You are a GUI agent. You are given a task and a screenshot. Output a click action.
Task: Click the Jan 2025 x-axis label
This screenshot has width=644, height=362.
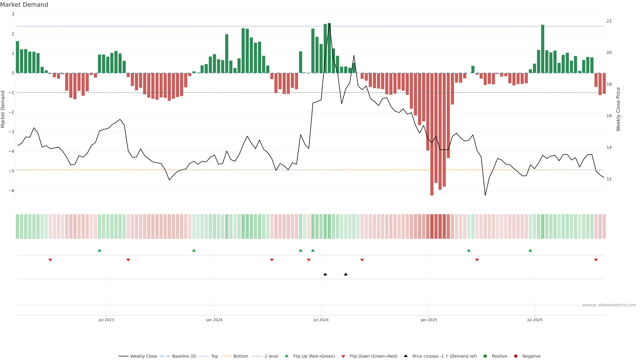(429, 320)
